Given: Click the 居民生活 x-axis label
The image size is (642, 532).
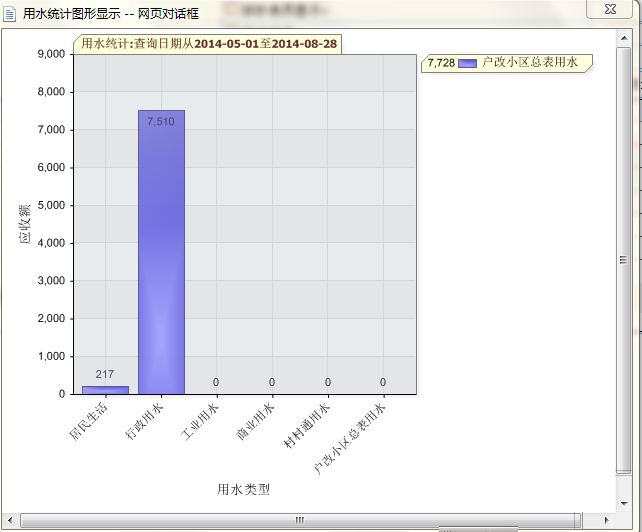Looking at the screenshot, I should click(x=87, y=419).
